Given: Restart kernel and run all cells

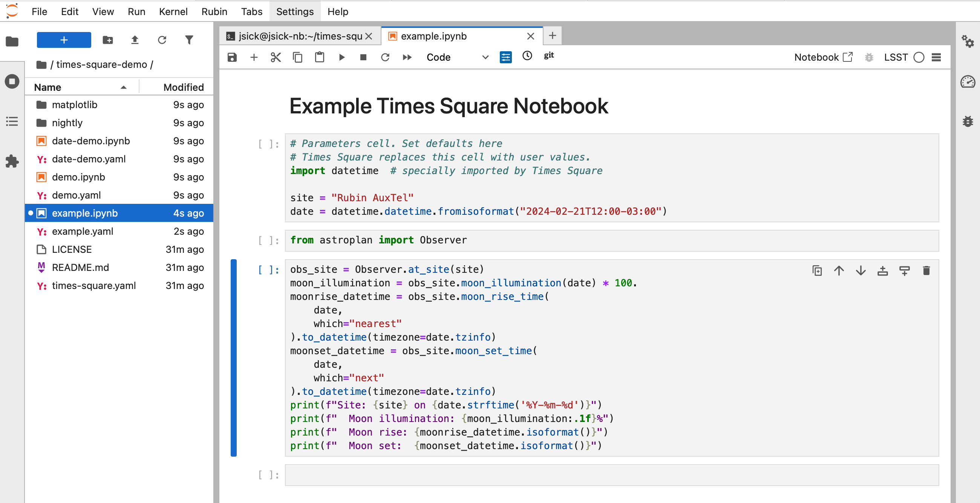Looking at the screenshot, I should (x=407, y=57).
